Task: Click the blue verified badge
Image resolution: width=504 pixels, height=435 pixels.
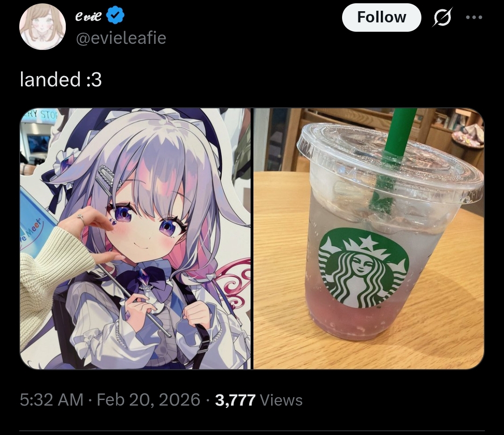Action: (x=115, y=16)
